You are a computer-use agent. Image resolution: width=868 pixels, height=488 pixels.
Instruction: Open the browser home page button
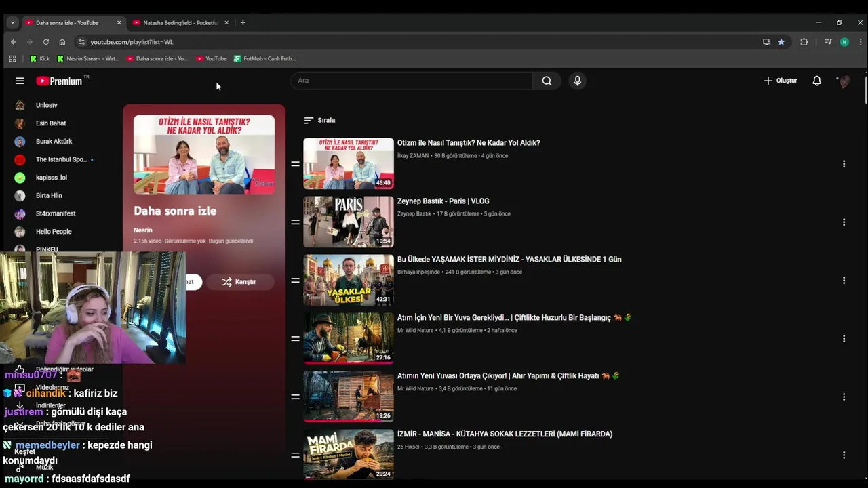pos(62,42)
